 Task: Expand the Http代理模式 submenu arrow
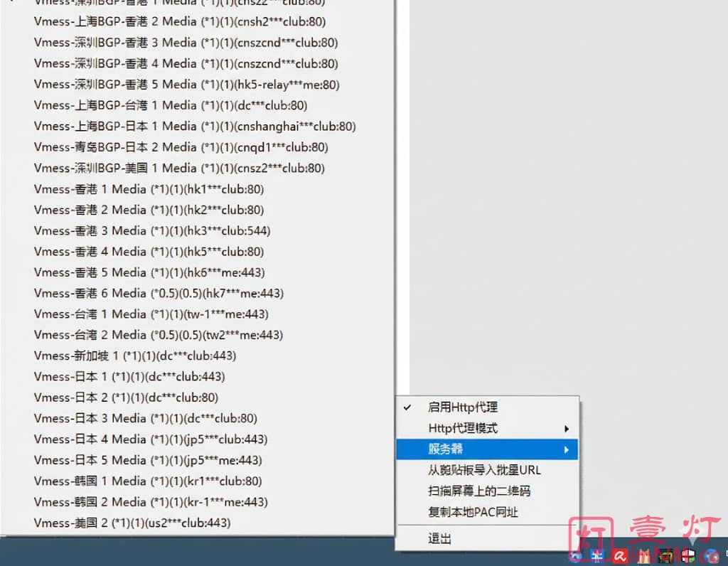point(567,428)
